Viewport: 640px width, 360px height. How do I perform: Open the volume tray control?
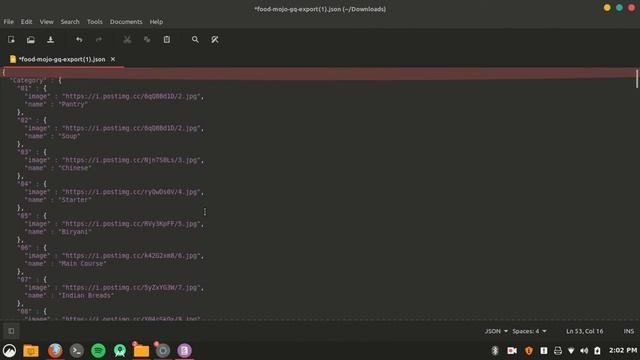click(x=584, y=351)
